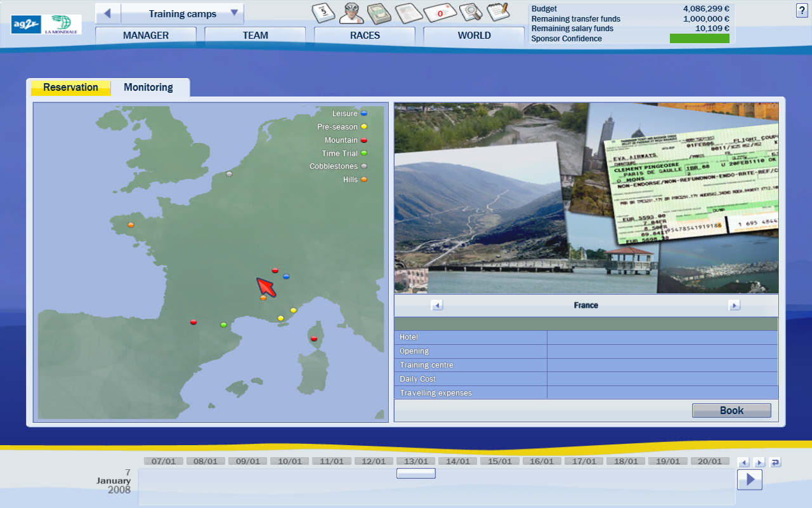Switch to the Monitoring tab
Viewport: 812px width, 508px height.
pyautogui.click(x=148, y=88)
